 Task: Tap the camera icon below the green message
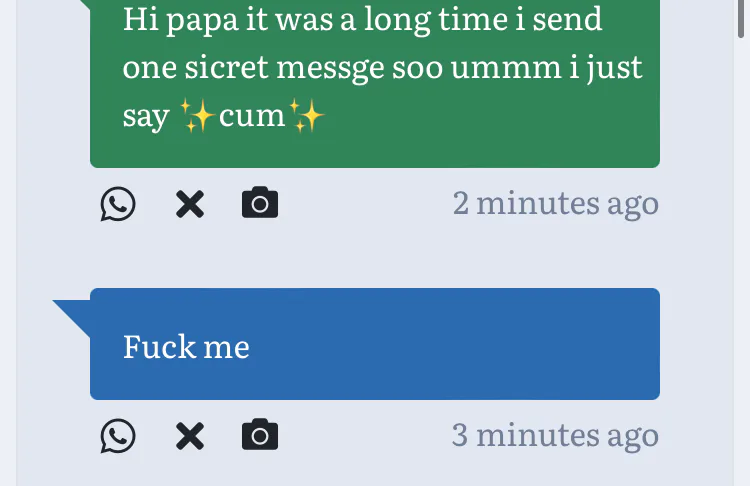click(x=260, y=203)
